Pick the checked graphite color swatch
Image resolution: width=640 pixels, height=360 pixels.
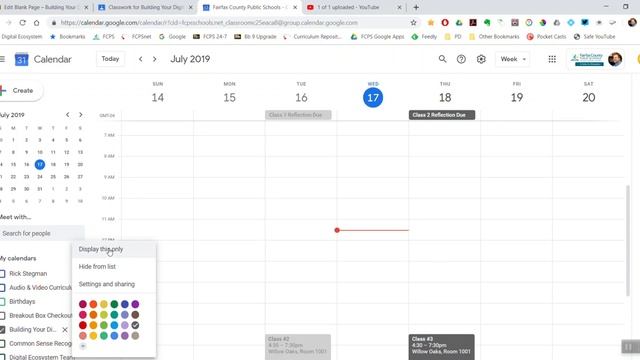click(x=135, y=325)
